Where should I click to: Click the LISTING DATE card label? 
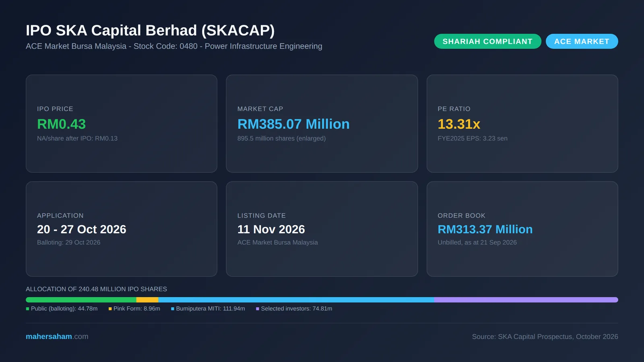pos(262,216)
